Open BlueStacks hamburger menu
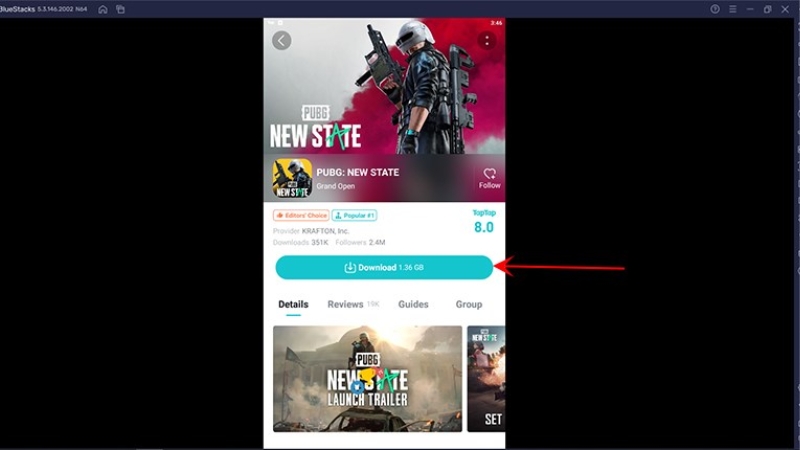This screenshot has height=450, width=800. [x=732, y=9]
